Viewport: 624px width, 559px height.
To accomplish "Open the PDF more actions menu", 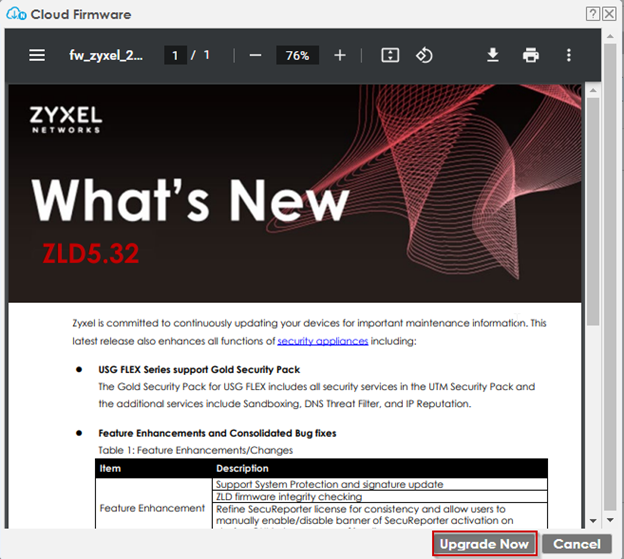I will (x=569, y=55).
